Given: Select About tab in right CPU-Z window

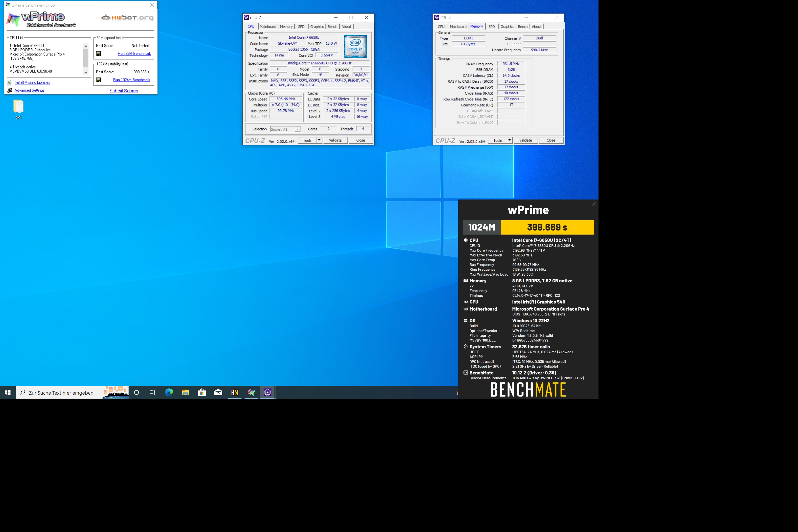Looking at the screenshot, I should pos(537,26).
